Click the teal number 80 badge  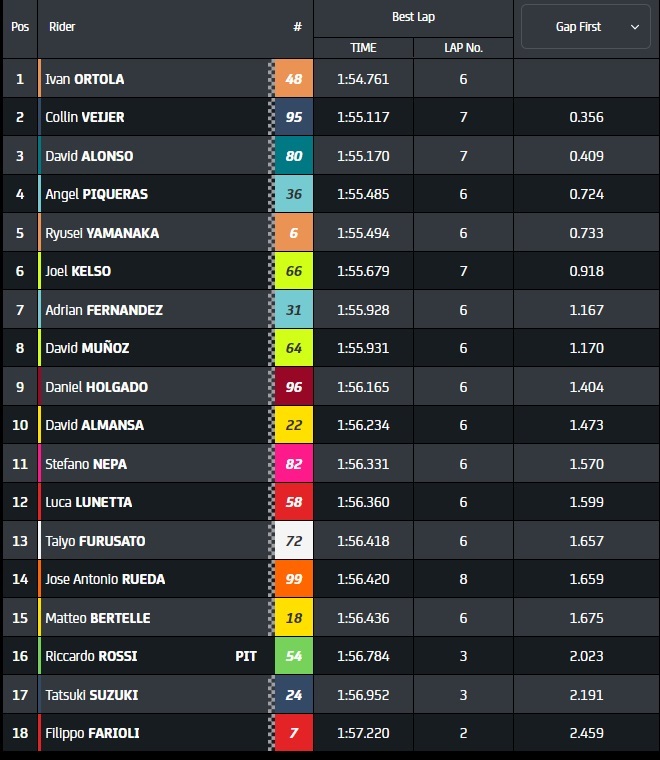tap(294, 156)
